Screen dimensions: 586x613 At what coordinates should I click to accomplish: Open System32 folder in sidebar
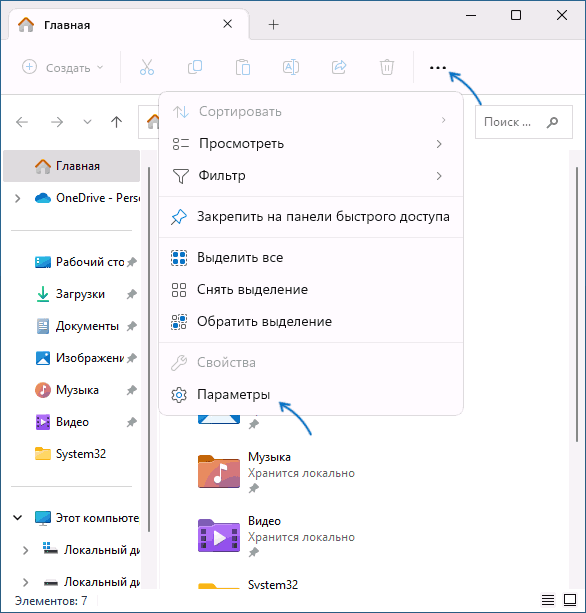pyautogui.click(x=72, y=454)
